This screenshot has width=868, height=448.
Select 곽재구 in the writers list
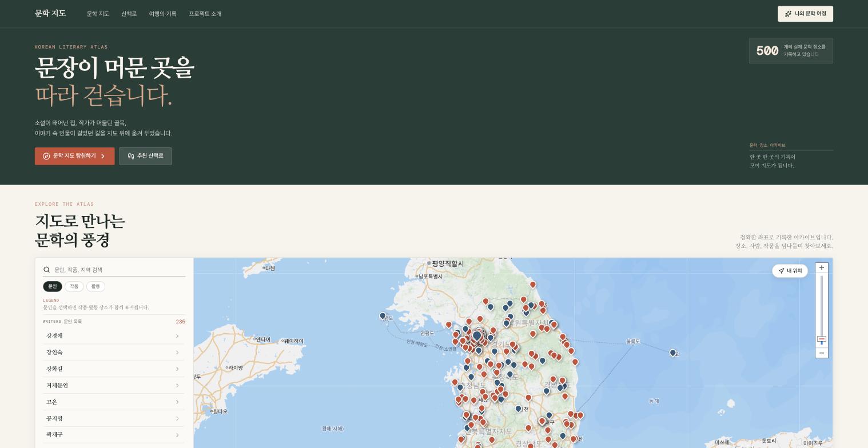coord(114,435)
